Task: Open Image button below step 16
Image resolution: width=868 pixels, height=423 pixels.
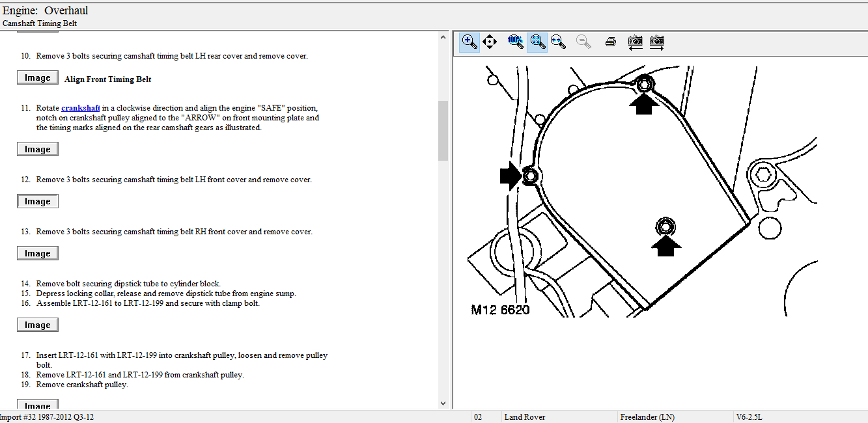Action: [x=37, y=325]
